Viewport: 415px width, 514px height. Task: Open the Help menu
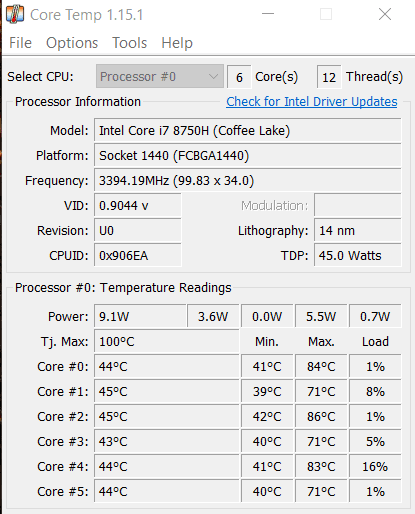pyautogui.click(x=177, y=43)
